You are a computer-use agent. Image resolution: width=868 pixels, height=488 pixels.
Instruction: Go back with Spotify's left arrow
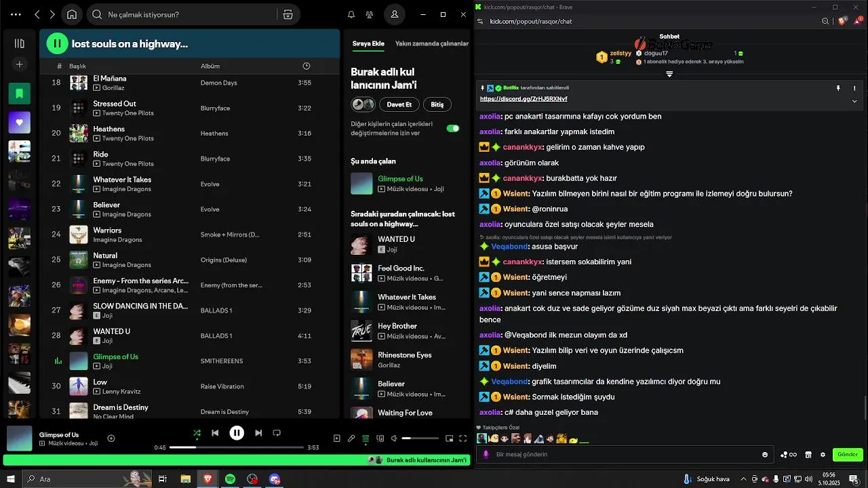pos(37,14)
